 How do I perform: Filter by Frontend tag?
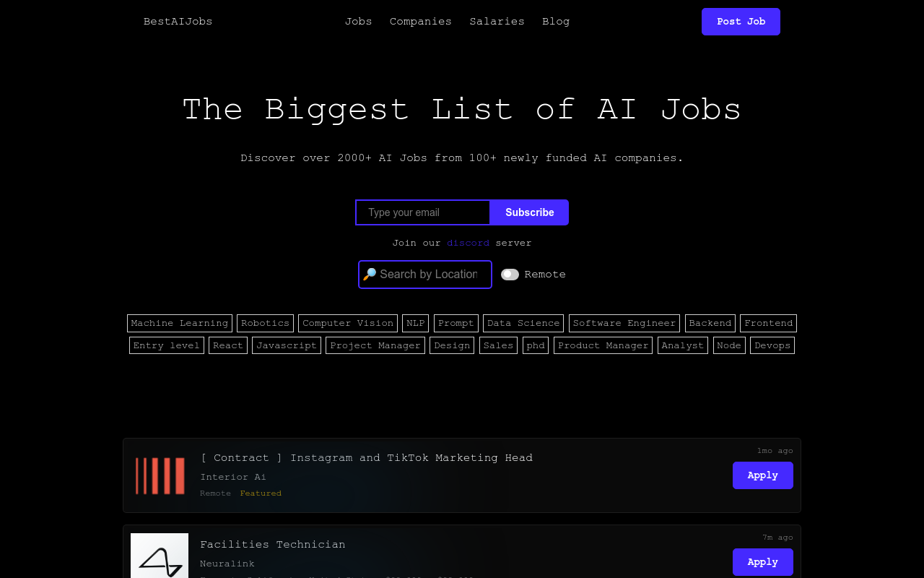768,323
